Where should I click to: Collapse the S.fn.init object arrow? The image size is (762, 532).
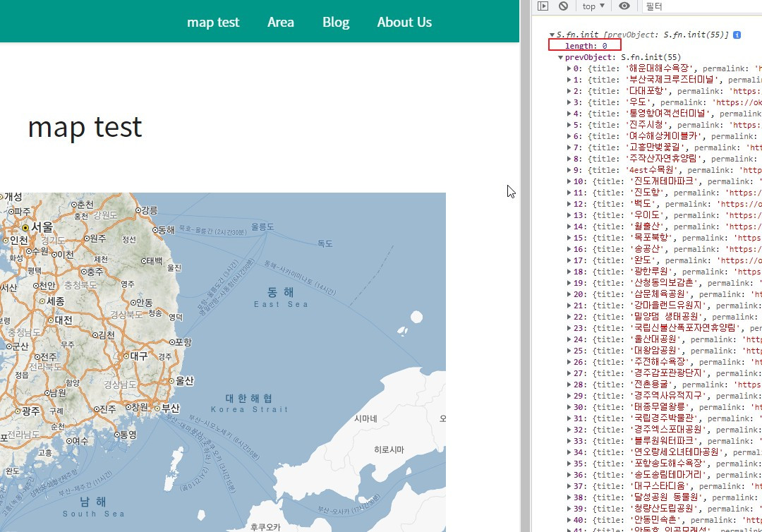click(x=552, y=35)
